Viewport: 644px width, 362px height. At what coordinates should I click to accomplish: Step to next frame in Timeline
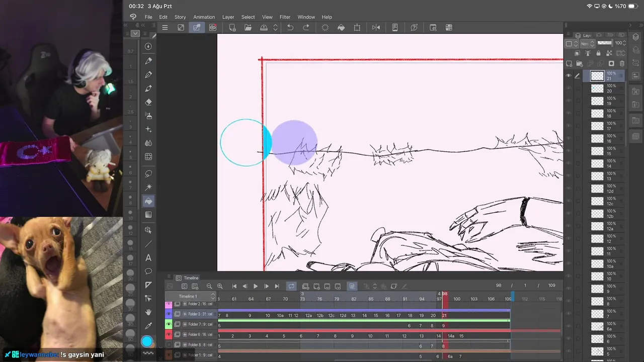(266, 286)
